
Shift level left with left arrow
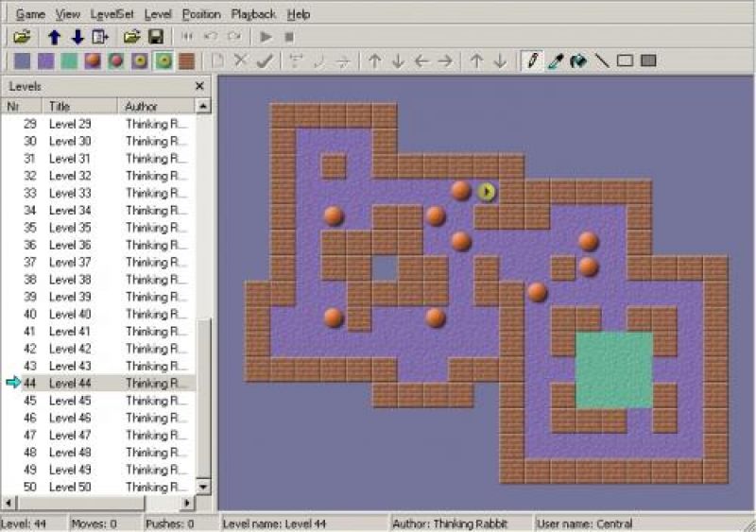click(x=421, y=61)
